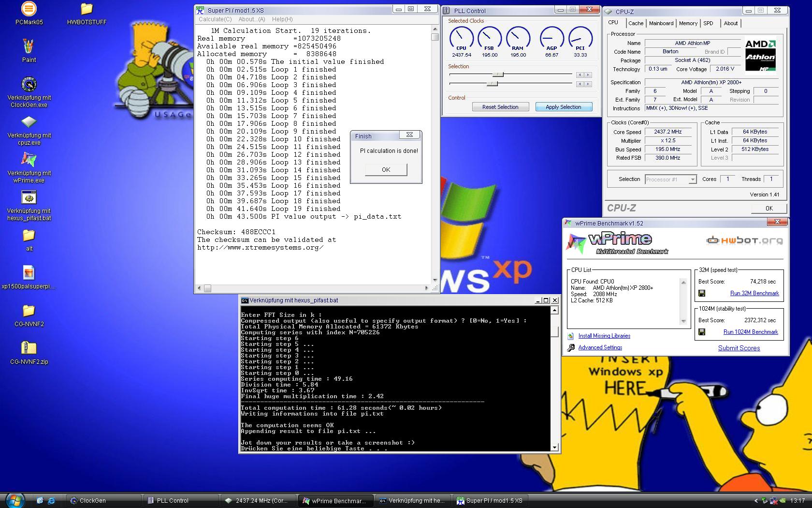Screen dimensions: 812x508
Task: Switch to Cache tab in CPU-Z
Action: pyautogui.click(x=636, y=23)
